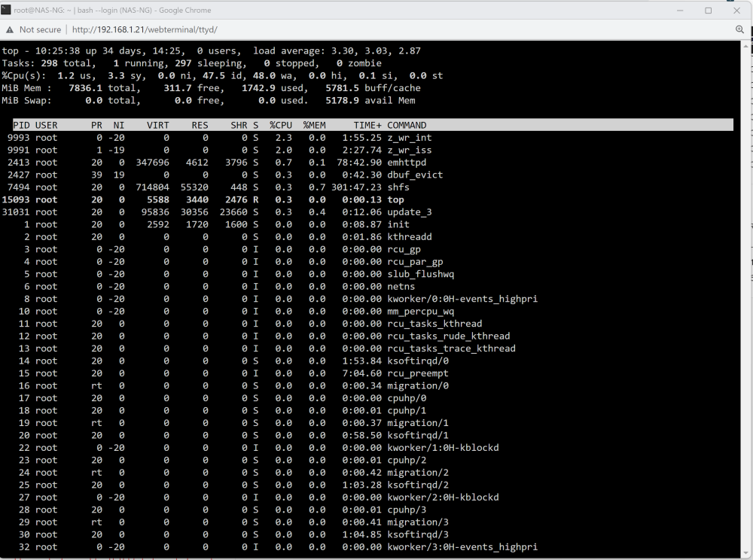The image size is (753, 560).
Task: Click the update_3 process command
Action: coord(410,212)
